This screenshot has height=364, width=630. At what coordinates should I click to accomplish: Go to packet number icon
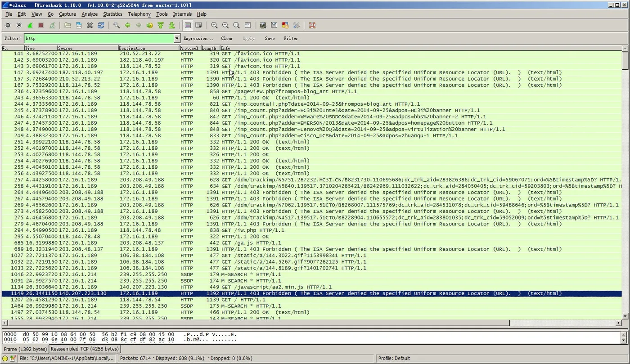coord(150,26)
